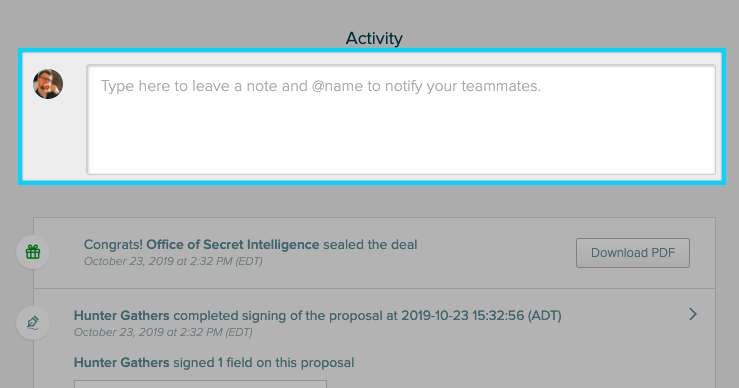Image resolution: width=739 pixels, height=388 pixels.
Task: Click the signing pen icon beside Hunter Gathers entry
Action: pyautogui.click(x=33, y=323)
